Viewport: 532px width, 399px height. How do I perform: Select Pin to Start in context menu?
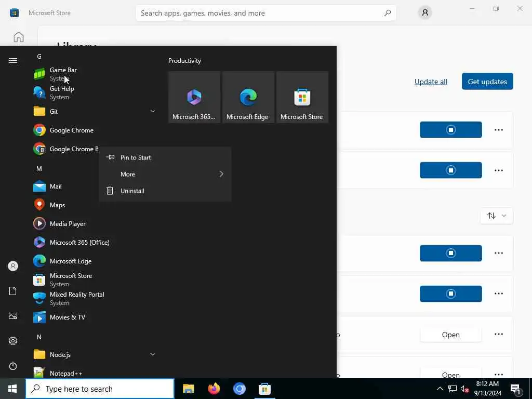165,157
